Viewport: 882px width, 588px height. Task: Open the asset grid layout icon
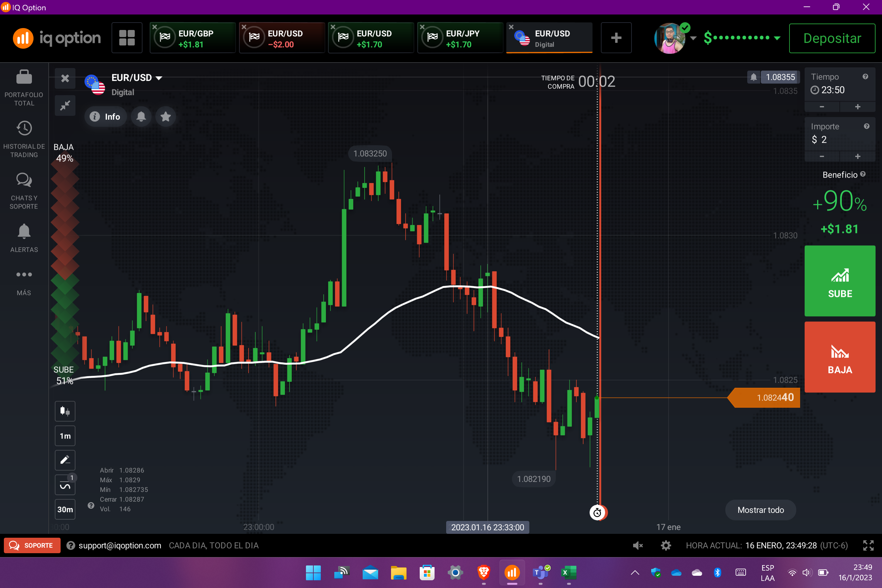pyautogui.click(x=127, y=38)
